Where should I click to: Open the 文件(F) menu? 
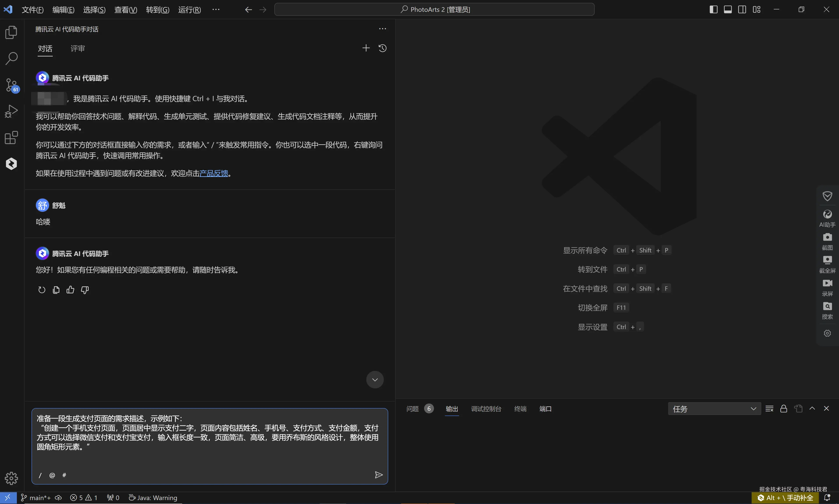[33, 9]
